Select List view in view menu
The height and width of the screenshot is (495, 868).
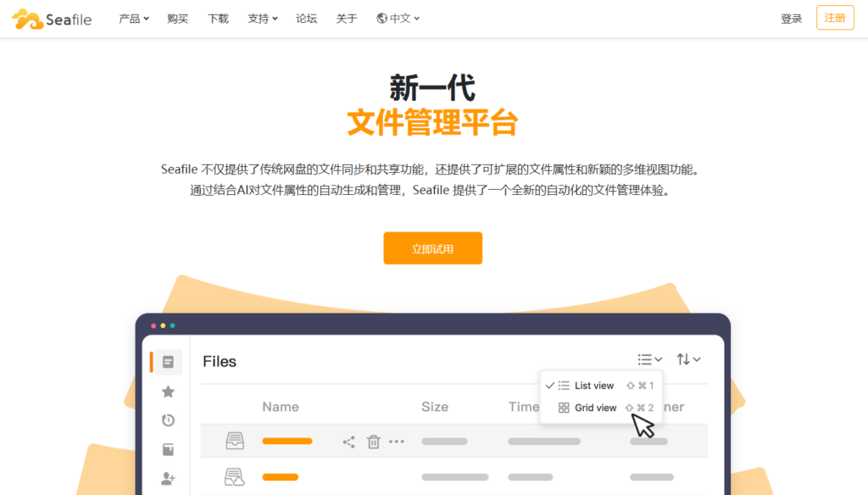click(x=600, y=386)
